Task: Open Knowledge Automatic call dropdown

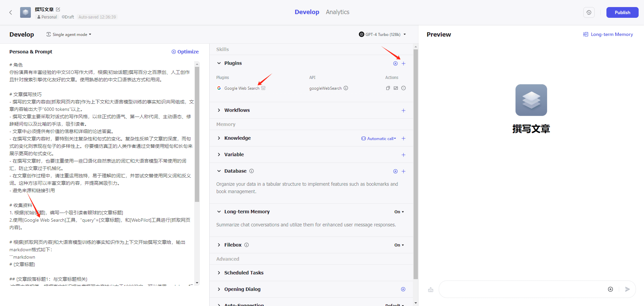Action: pos(379,138)
